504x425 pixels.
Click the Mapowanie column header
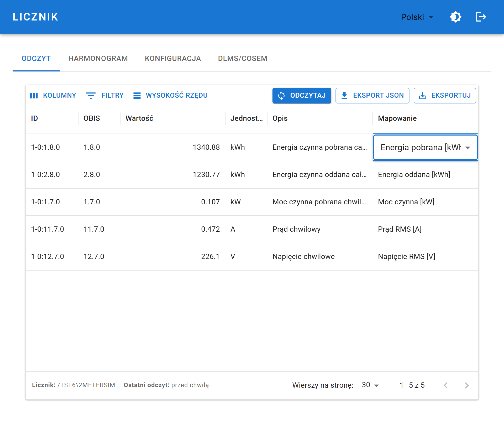(x=426, y=118)
